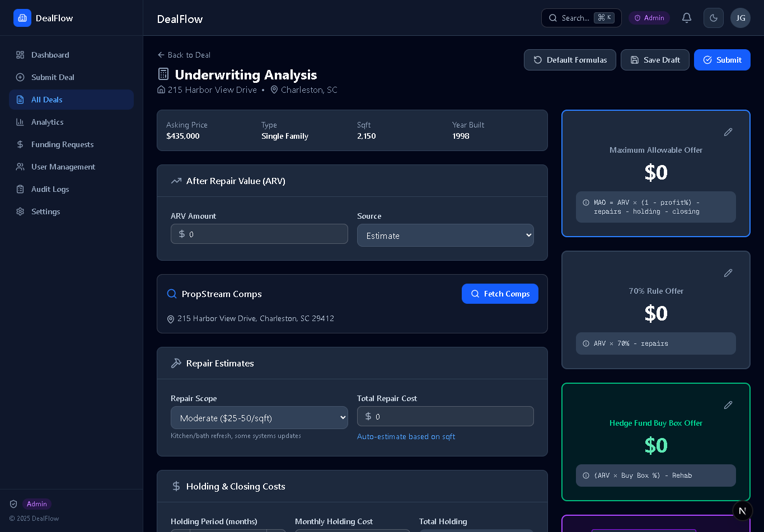
Task: Open the Audit Logs page
Action: click(x=49, y=189)
